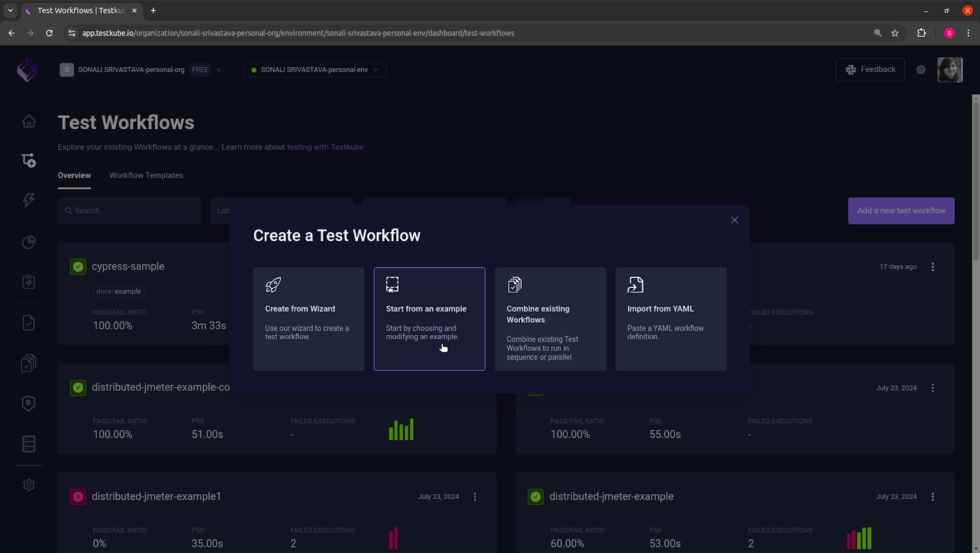Open more options for the 17 days ago workflow

[933, 267]
